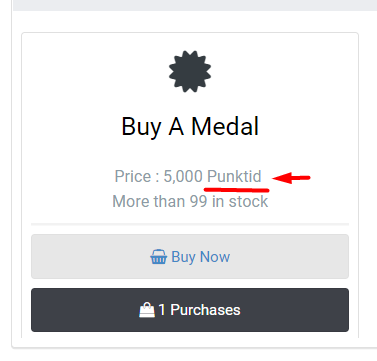377x361 pixels.
Task: Click the shopping bag icon beside Purchases
Action: 147,310
